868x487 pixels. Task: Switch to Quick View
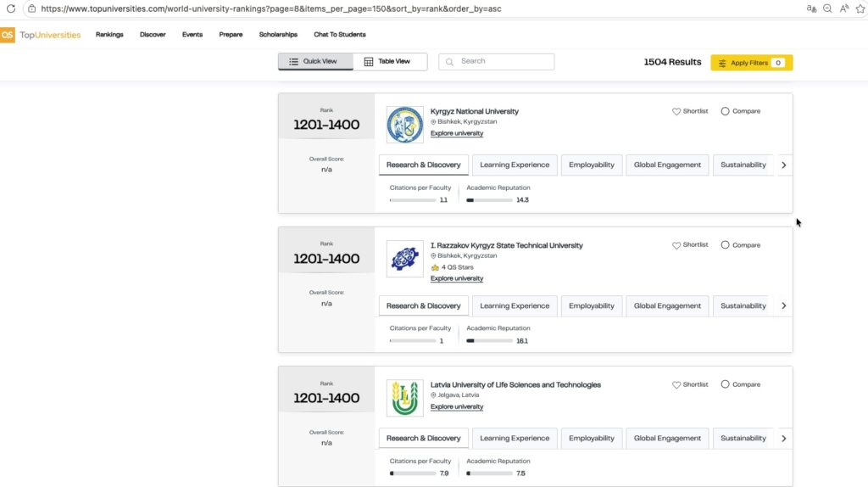315,61
